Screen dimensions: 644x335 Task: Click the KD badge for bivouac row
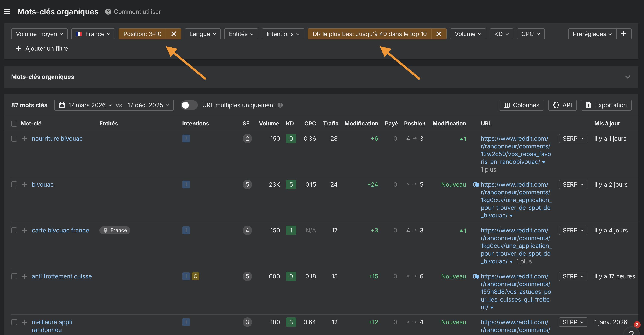[291, 185]
